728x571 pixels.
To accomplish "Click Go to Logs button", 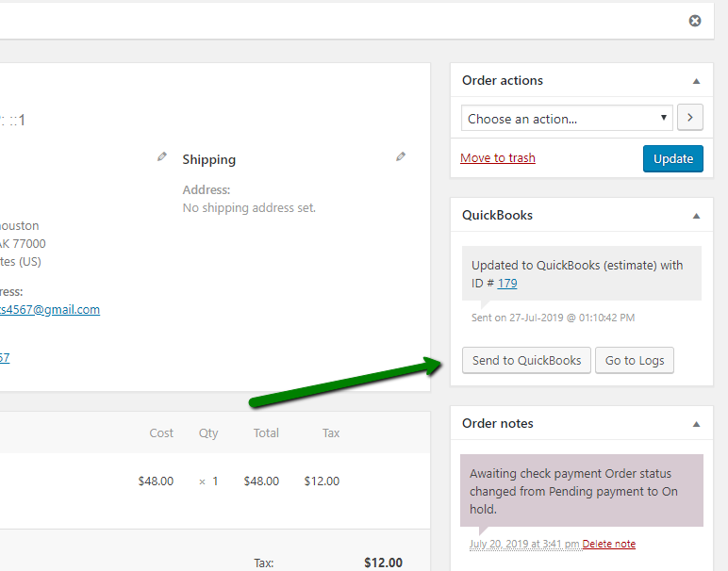I will coord(635,361).
